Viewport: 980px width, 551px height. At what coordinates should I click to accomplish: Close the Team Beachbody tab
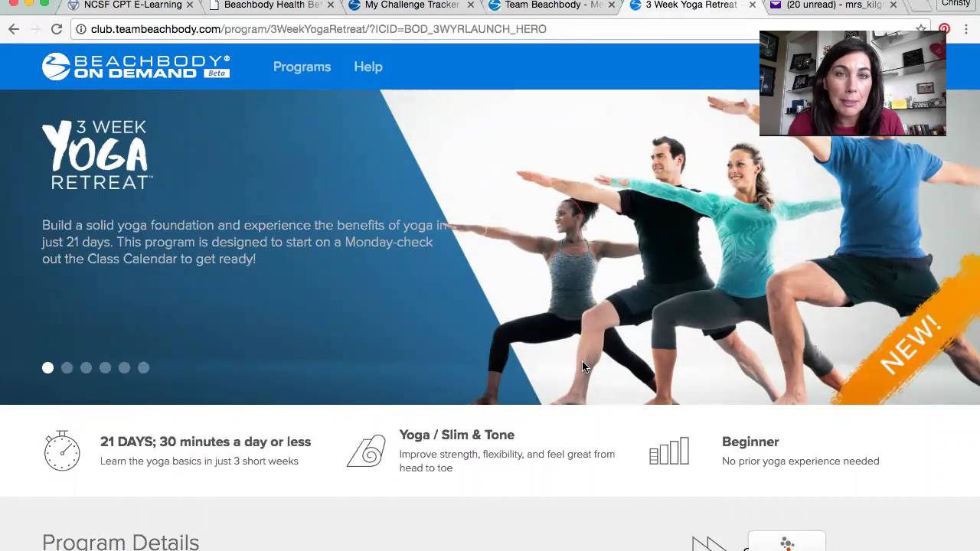pyautogui.click(x=611, y=5)
